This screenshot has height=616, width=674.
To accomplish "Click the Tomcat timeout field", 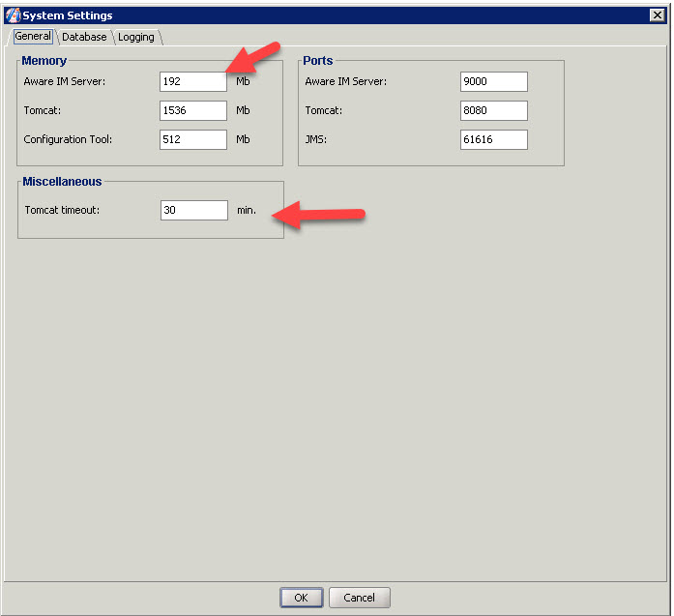I will tap(194, 210).
